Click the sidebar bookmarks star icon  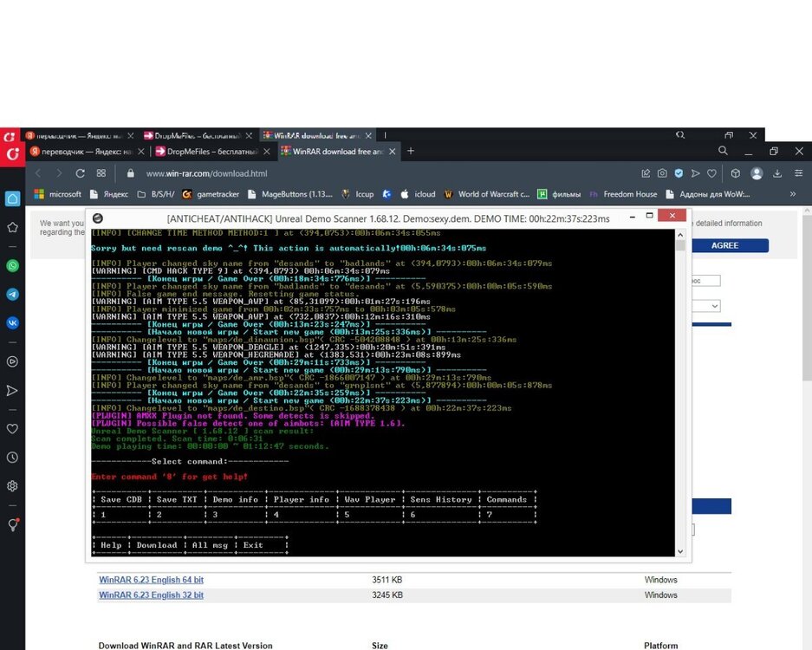point(12,227)
